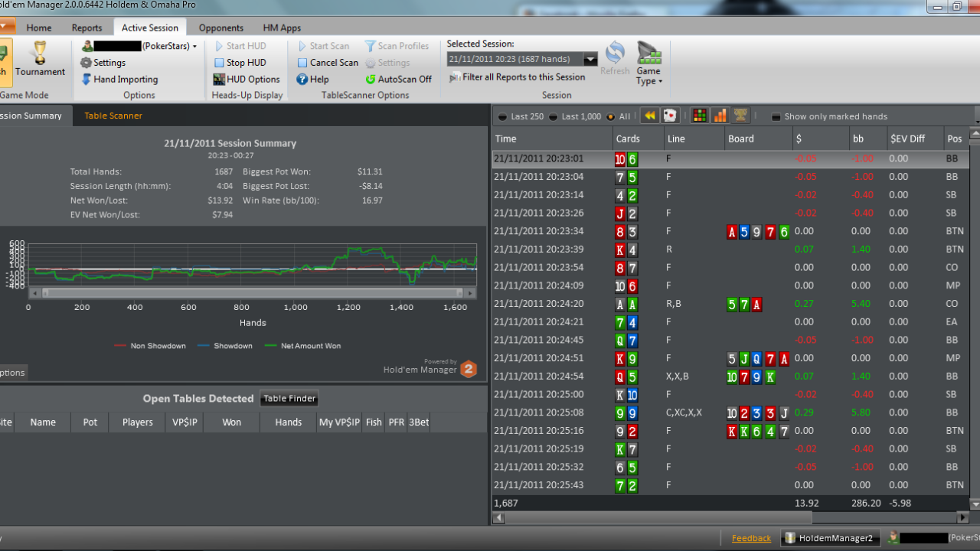Click the trophy icon in hands toolbar
Image resolution: width=980 pixels, height=551 pixels.
click(740, 116)
